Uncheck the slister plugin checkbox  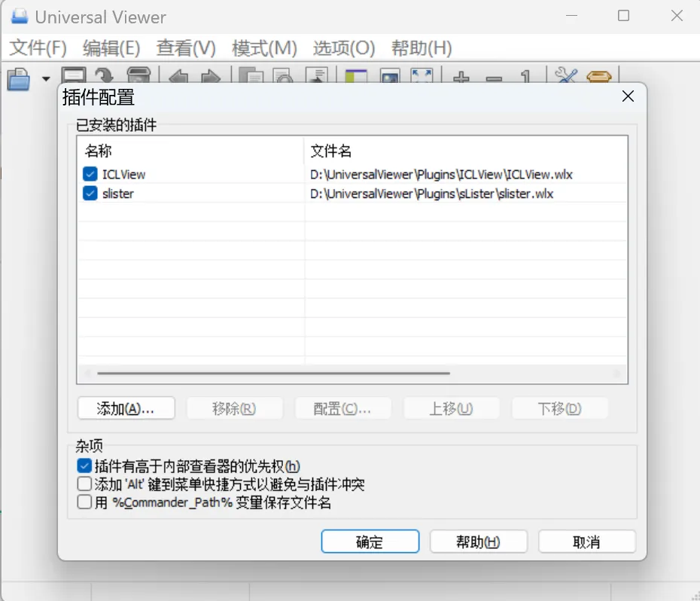tap(90, 194)
